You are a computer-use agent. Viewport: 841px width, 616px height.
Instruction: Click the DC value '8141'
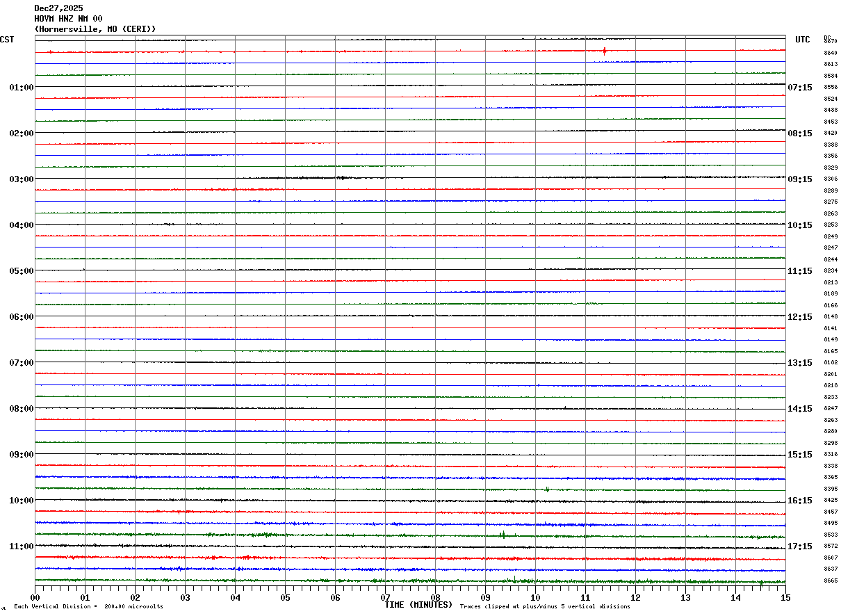point(831,328)
